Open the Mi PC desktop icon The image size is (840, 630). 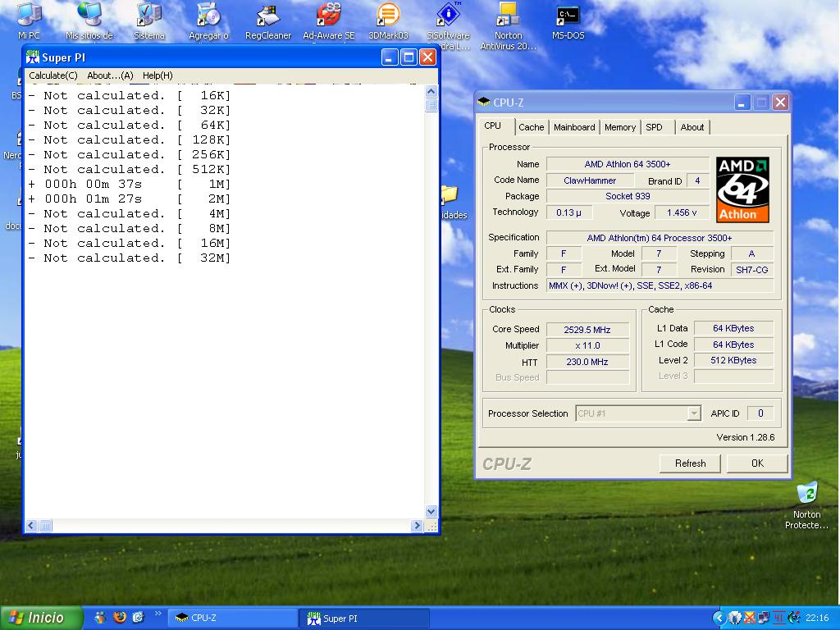29,16
